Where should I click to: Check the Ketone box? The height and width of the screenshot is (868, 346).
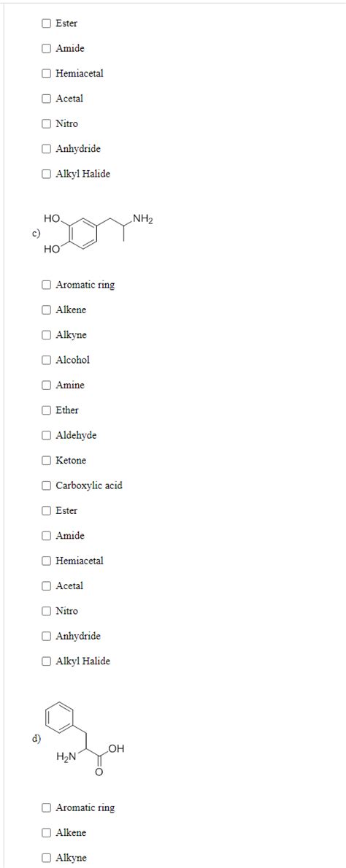[47, 460]
